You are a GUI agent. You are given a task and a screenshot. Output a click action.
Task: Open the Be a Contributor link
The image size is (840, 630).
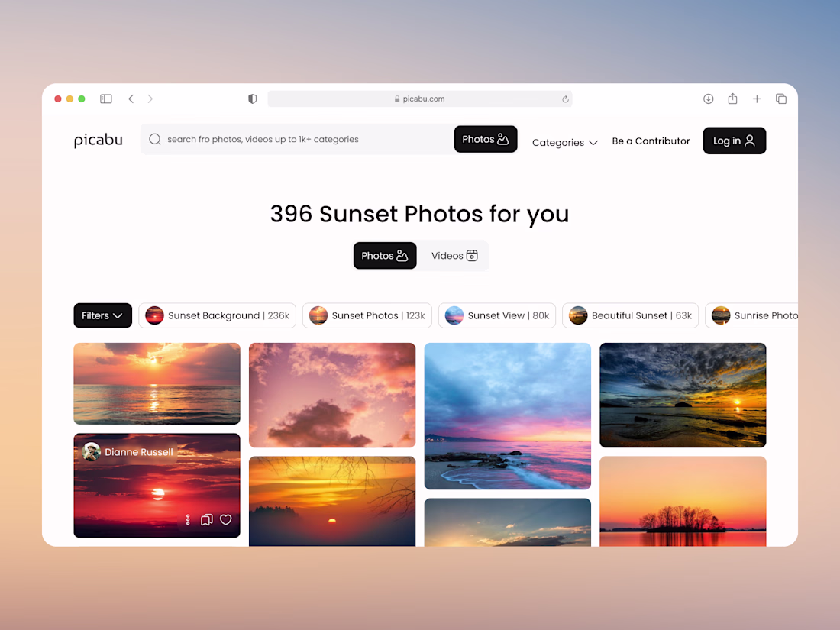[651, 141]
